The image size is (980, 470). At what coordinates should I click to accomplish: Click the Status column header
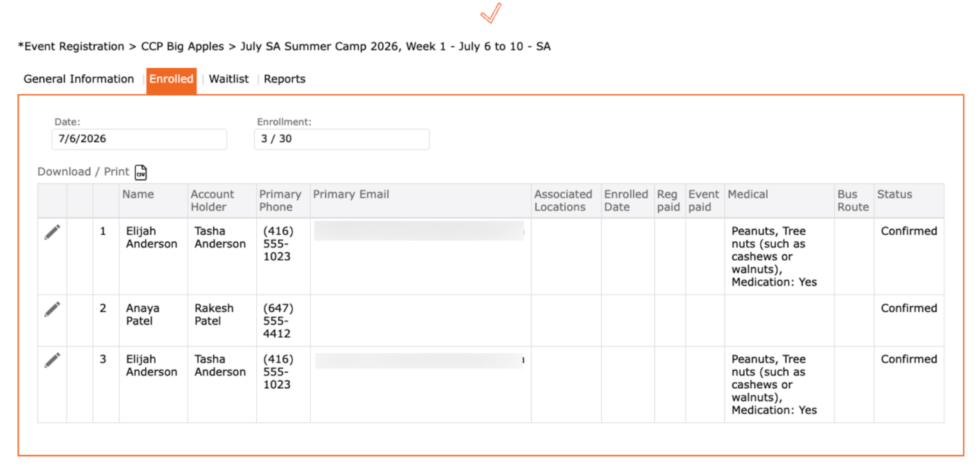click(x=895, y=194)
